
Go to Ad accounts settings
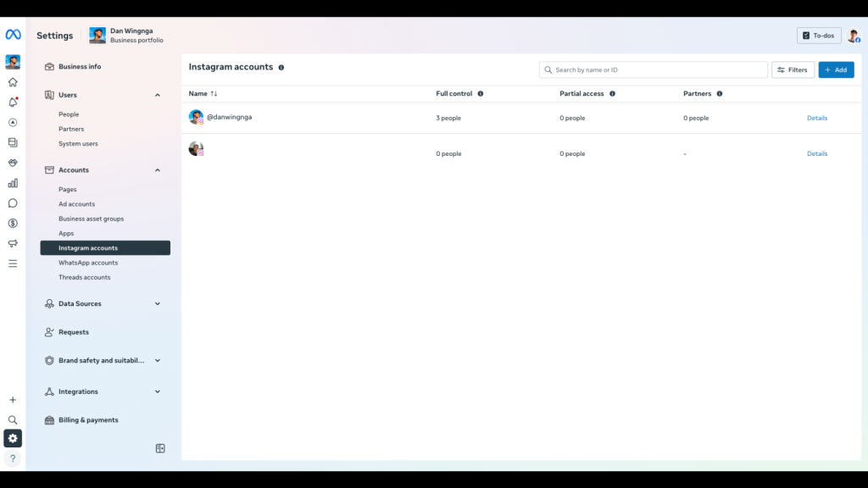click(76, 204)
